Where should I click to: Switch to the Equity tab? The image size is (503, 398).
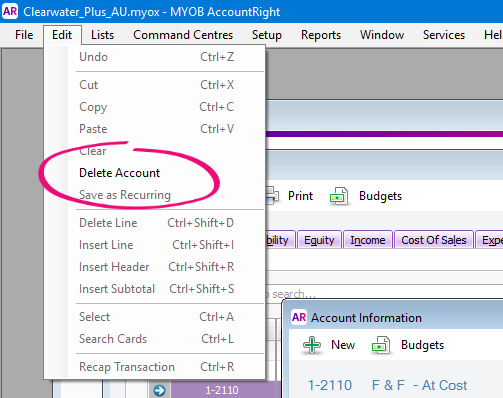[x=319, y=240]
